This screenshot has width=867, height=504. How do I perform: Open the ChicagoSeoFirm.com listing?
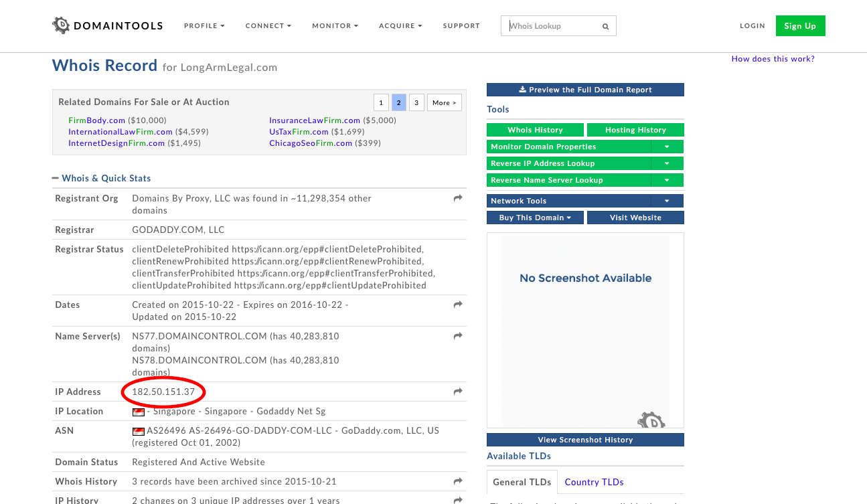point(311,143)
